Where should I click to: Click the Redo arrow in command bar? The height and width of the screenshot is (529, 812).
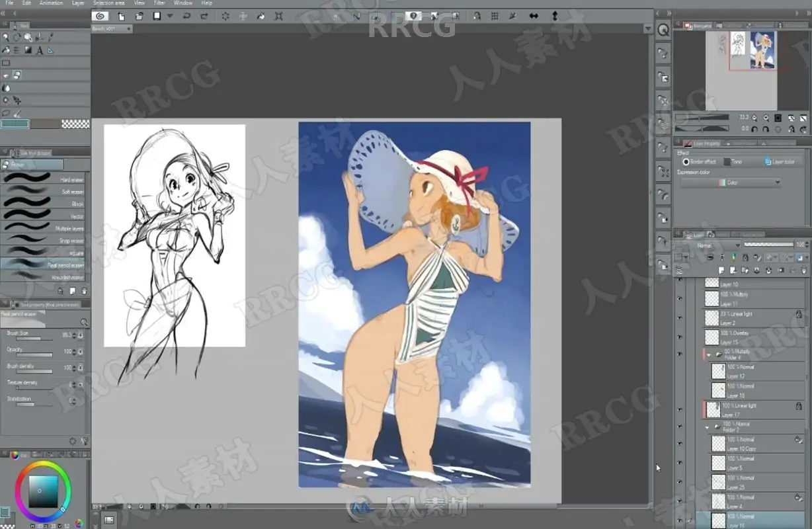point(204,16)
